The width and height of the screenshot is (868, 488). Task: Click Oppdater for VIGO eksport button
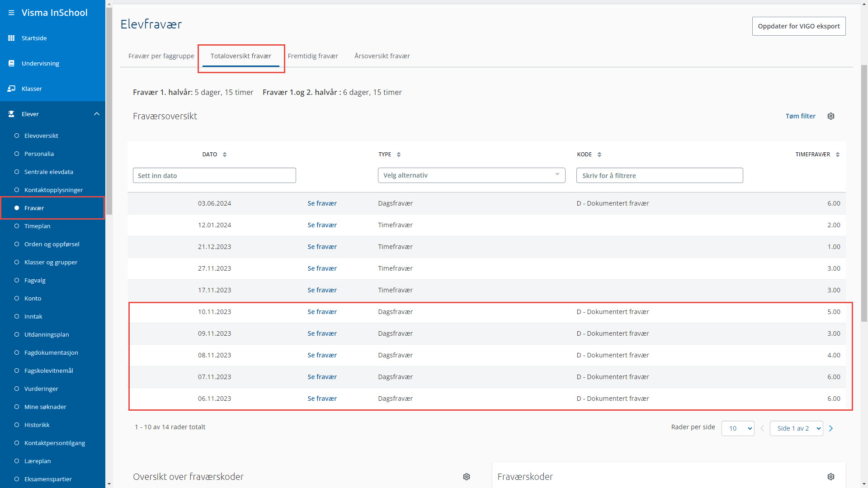[798, 26]
